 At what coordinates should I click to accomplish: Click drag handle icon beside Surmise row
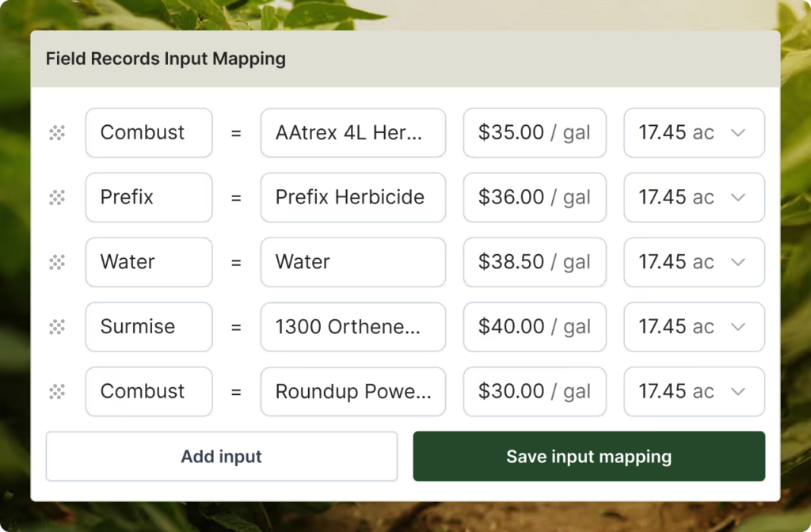tap(57, 327)
